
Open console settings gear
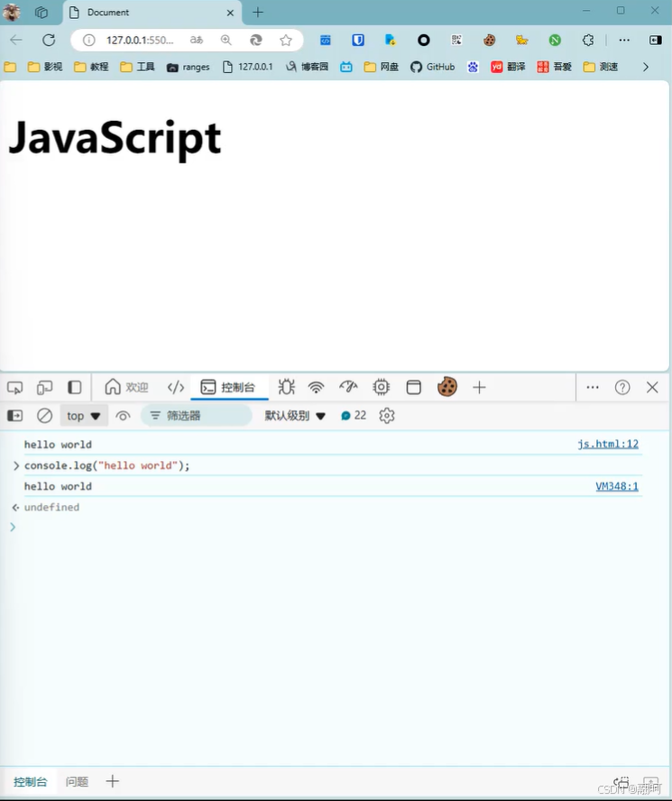tap(387, 416)
